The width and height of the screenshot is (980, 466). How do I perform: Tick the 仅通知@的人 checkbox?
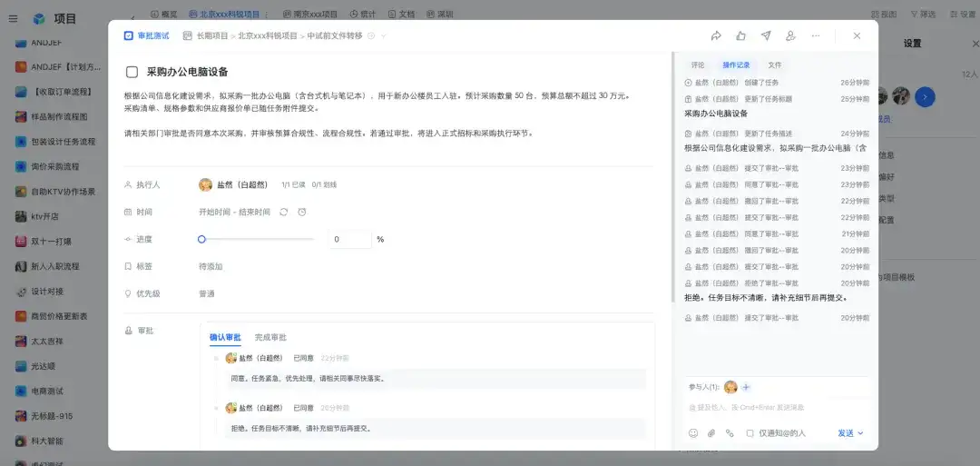[x=750, y=433]
